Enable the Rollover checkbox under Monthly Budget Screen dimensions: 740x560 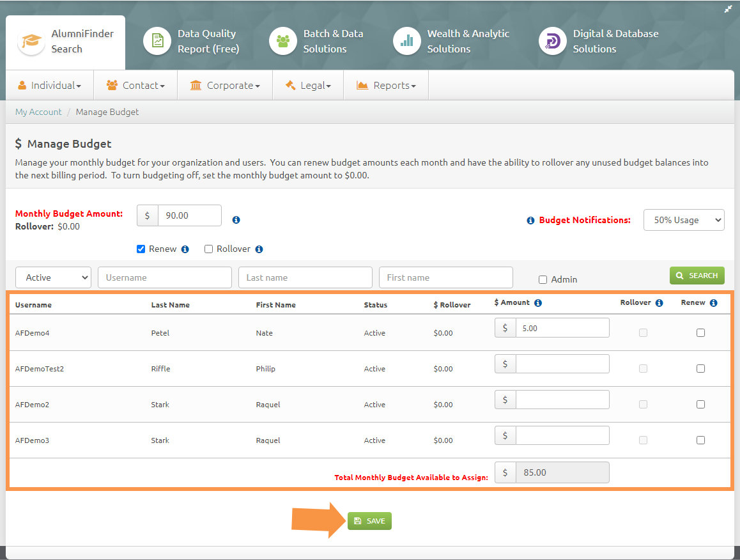coord(208,249)
